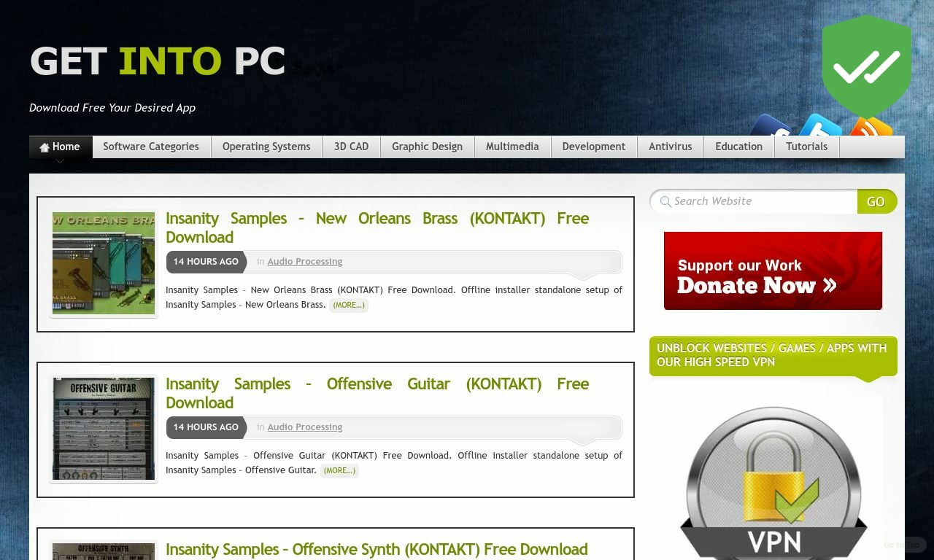Click (MORE...) on New Orleans Brass post

coord(349,305)
